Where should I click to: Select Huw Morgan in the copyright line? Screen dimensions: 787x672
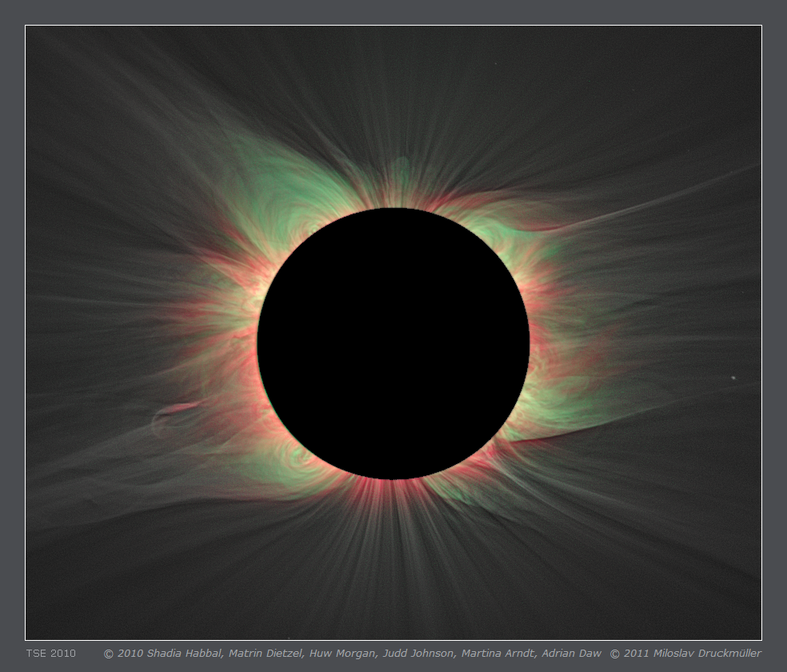(x=341, y=654)
